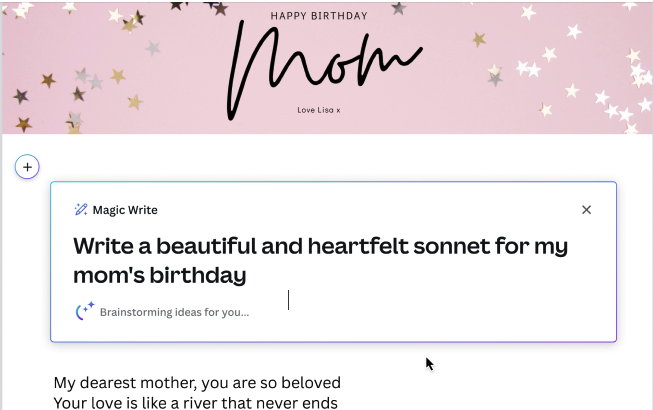Click the Magic Write wand icon
Screen dimensions: 653x410
pos(81,210)
